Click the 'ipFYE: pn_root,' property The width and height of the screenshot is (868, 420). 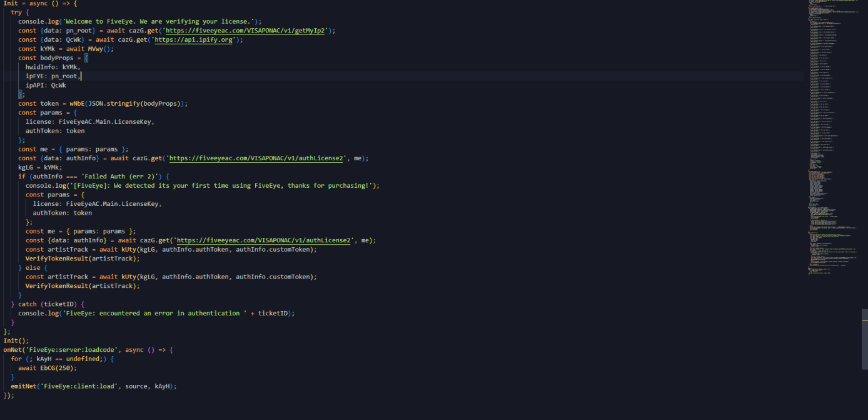pyautogui.click(x=53, y=76)
